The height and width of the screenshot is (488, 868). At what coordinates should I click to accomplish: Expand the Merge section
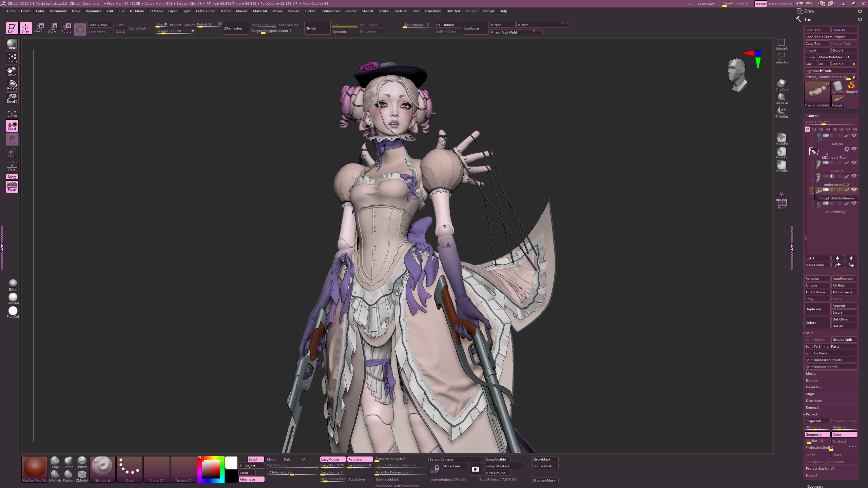click(811, 373)
